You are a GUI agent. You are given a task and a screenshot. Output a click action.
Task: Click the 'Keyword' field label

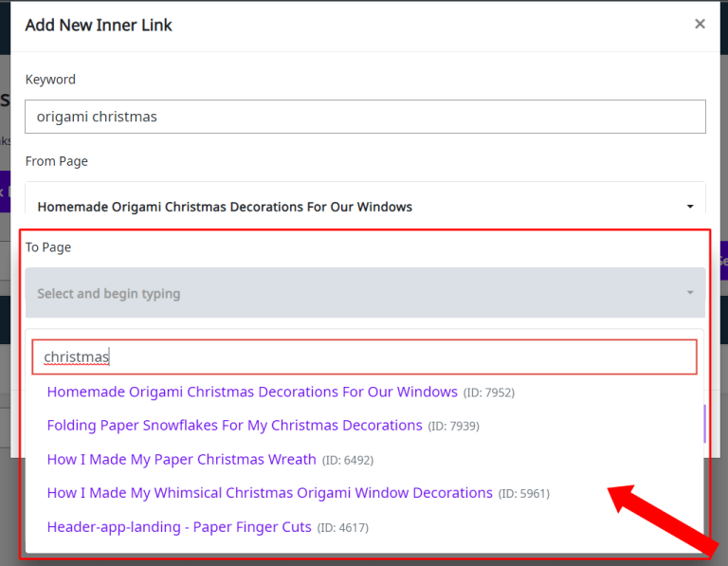(50, 80)
